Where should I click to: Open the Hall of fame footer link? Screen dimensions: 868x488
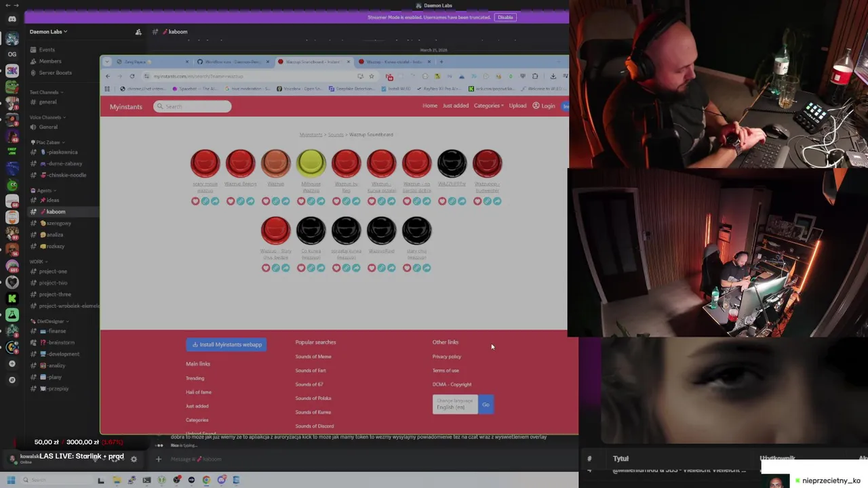pyautogui.click(x=199, y=392)
